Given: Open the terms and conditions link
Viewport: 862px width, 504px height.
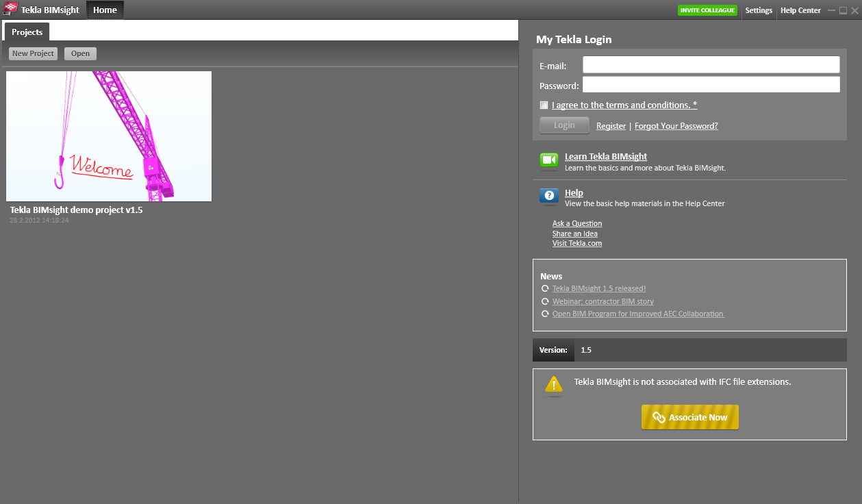Looking at the screenshot, I should [x=624, y=105].
